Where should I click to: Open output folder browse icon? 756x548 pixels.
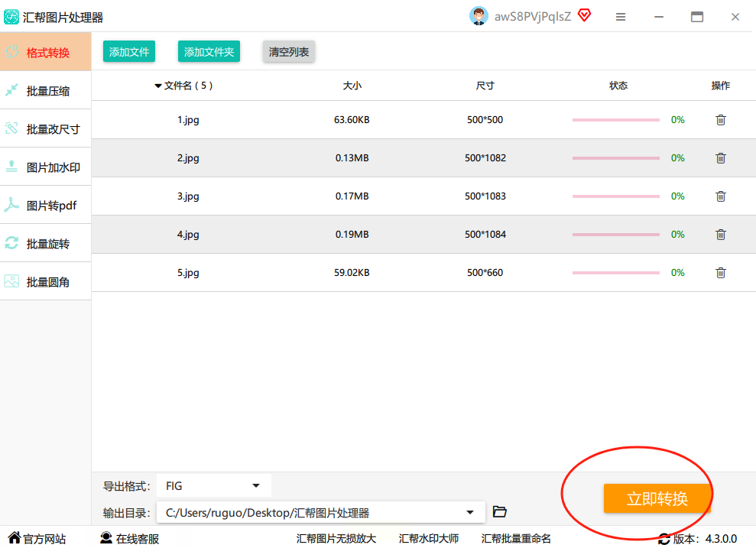point(500,512)
